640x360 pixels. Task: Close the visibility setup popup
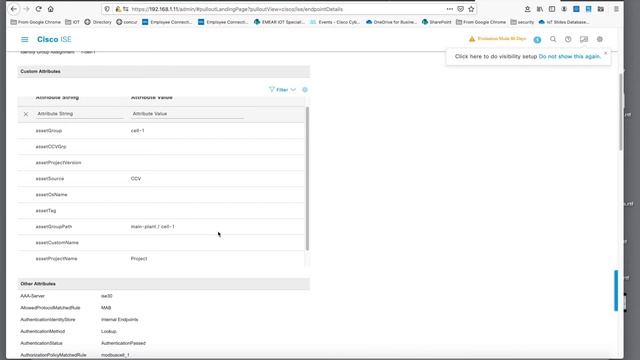[x=606, y=53]
